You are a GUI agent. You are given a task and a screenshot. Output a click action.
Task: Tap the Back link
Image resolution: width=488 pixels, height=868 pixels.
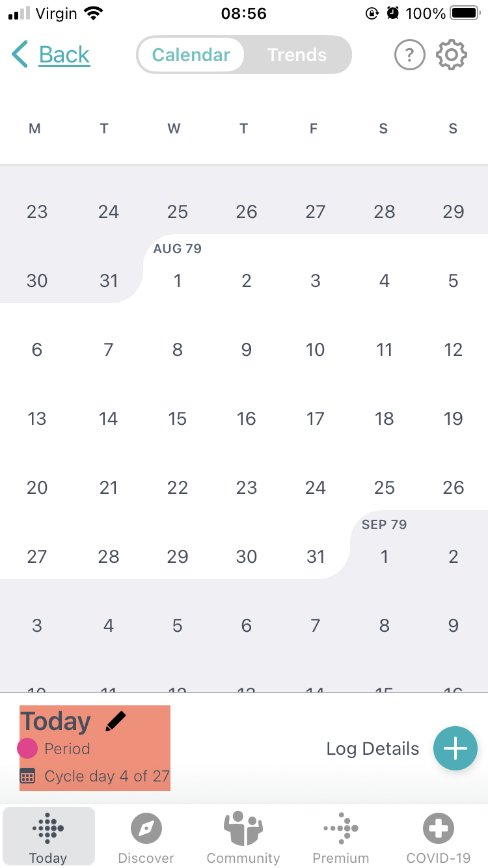(64, 55)
